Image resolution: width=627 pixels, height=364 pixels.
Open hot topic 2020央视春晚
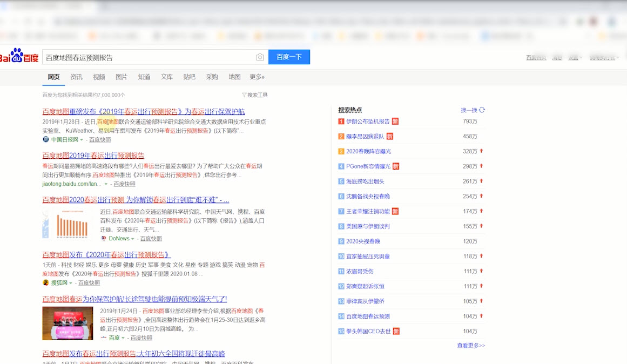(x=363, y=241)
